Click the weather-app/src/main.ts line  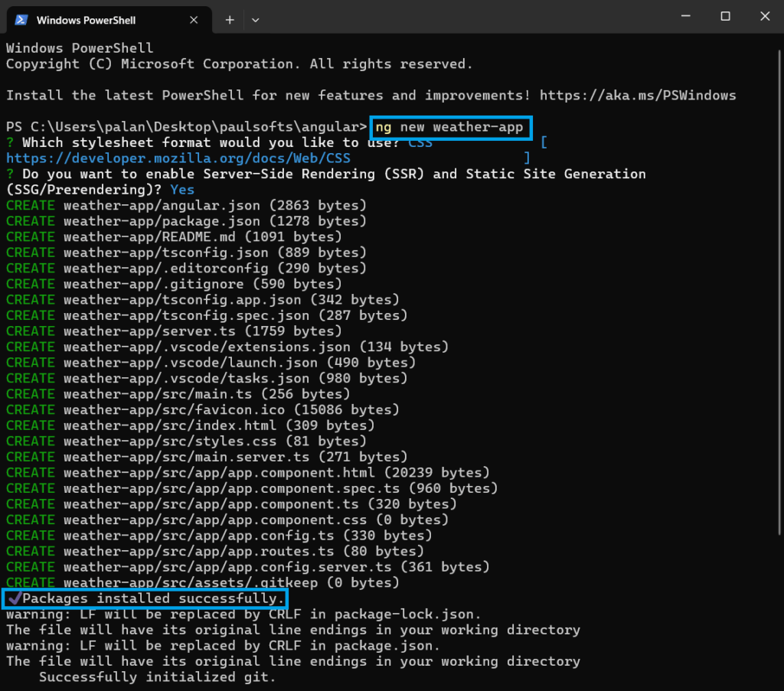[178, 394]
